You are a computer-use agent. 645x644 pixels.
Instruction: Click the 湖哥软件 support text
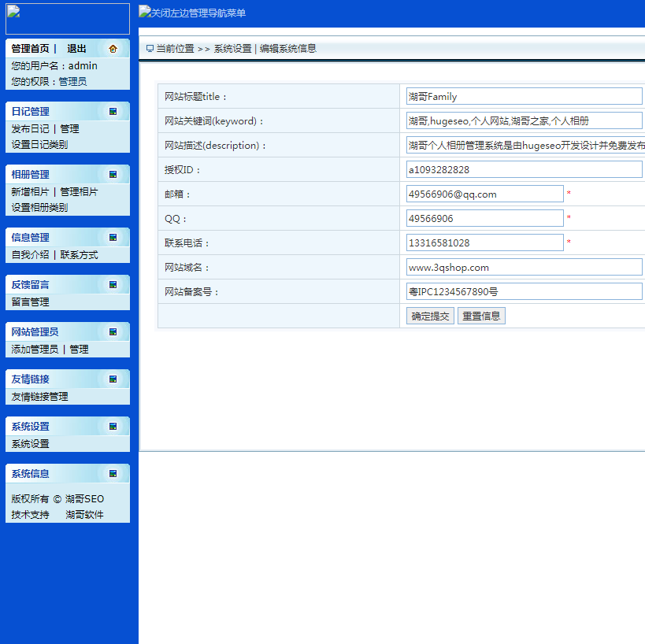click(84, 514)
